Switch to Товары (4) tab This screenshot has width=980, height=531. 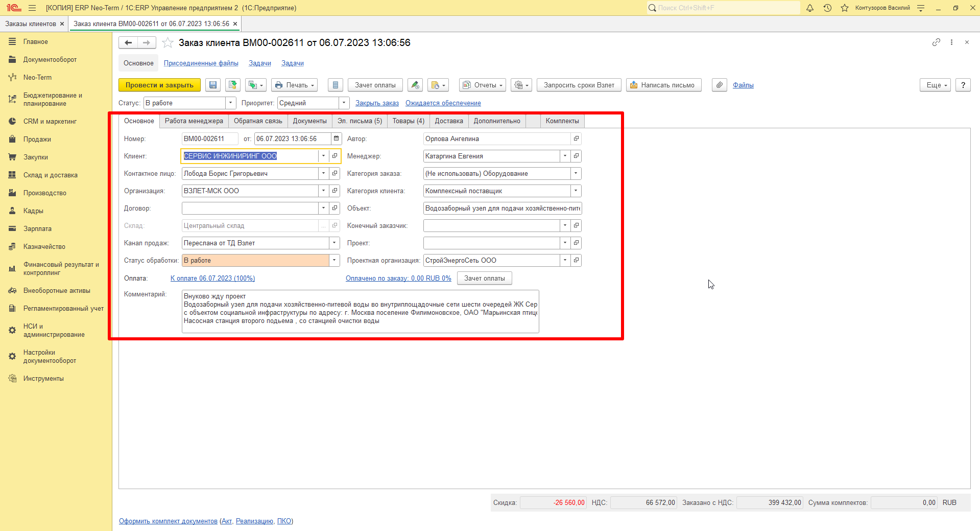coord(408,121)
